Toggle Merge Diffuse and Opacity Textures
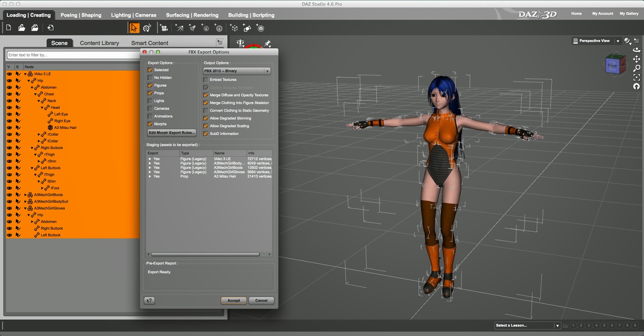 (206, 95)
